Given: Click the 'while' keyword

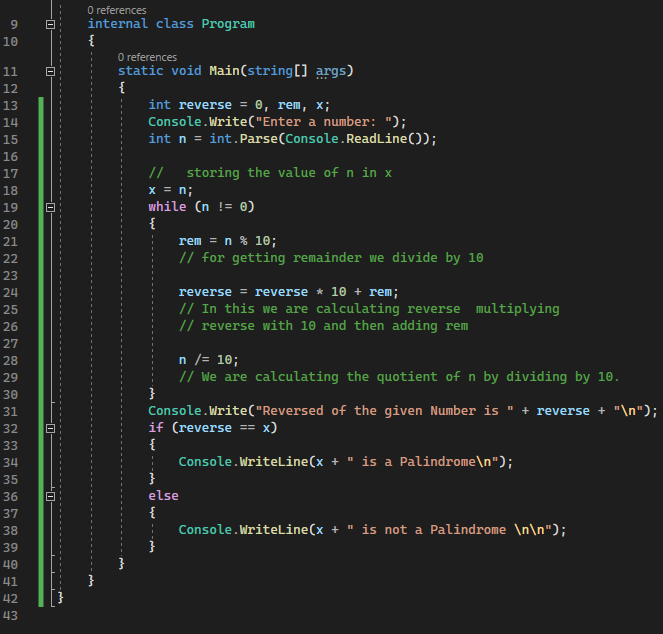Looking at the screenshot, I should pos(167,207).
